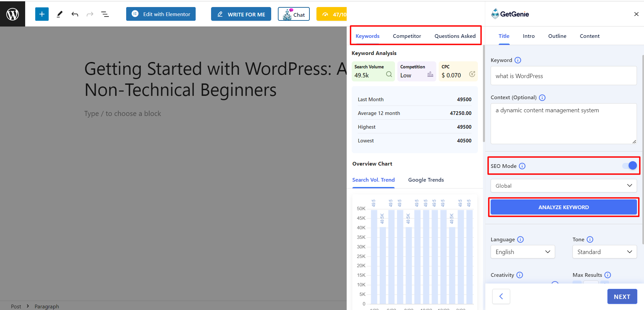Click the Average 12 month row

pyautogui.click(x=414, y=113)
